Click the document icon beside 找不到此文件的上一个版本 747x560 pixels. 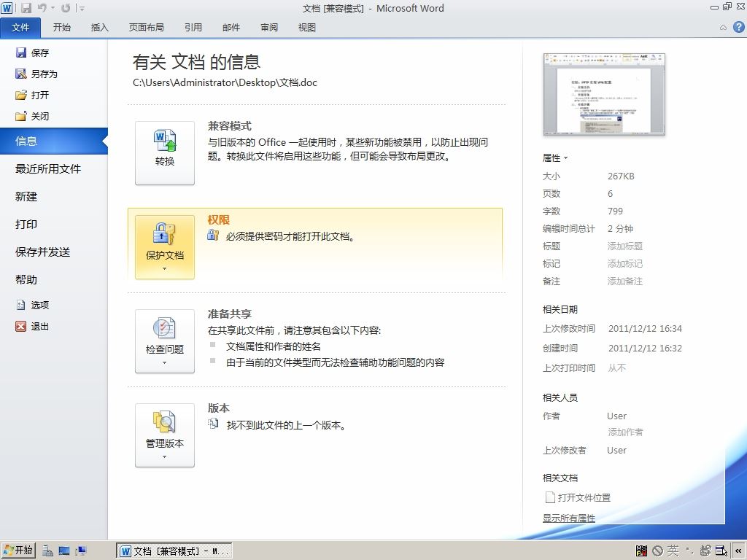pyautogui.click(x=213, y=424)
